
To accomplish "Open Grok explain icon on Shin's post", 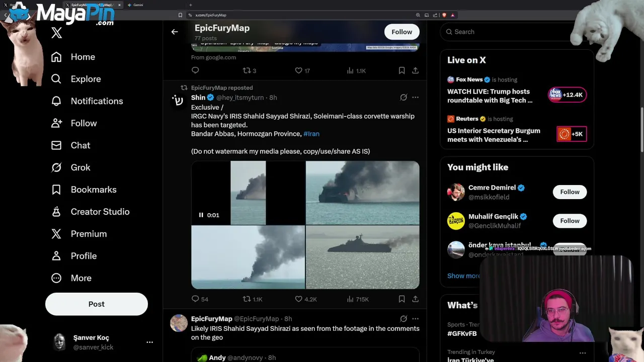I will [404, 98].
